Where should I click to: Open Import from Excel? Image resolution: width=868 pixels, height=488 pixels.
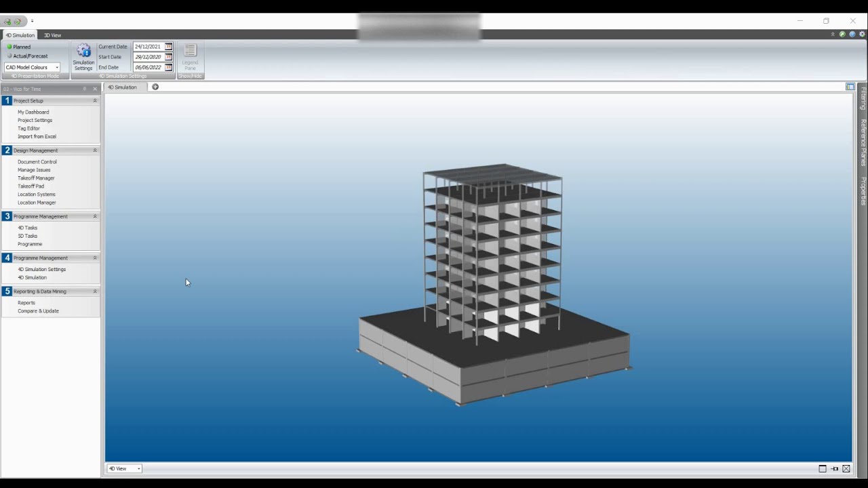tap(37, 136)
